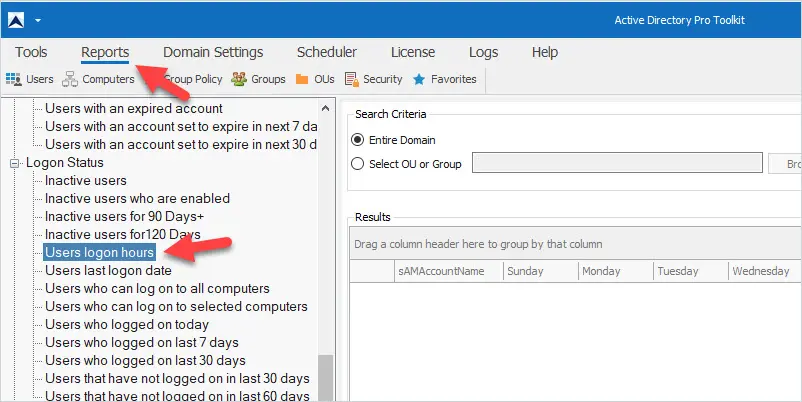Click the Browse button next to OU field
This screenshot has width=802, height=402.
(x=786, y=164)
